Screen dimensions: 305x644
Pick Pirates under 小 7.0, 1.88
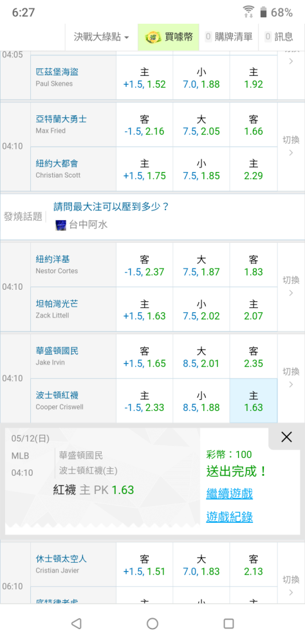click(x=201, y=78)
